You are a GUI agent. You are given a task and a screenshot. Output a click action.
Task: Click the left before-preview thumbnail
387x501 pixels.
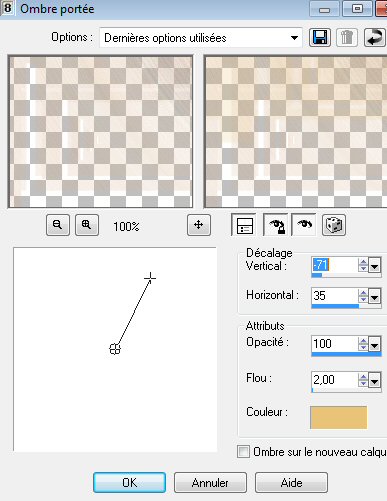point(100,132)
